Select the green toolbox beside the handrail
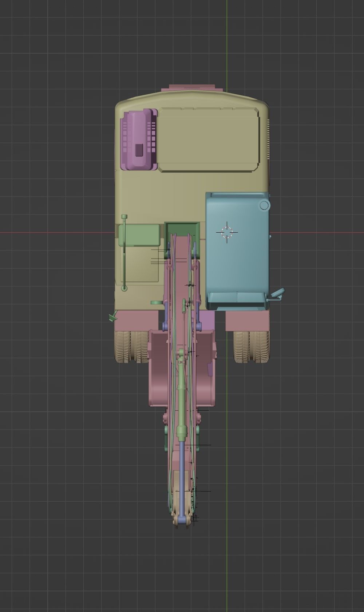Image resolution: width=364 pixels, height=612 pixels. tap(139, 235)
